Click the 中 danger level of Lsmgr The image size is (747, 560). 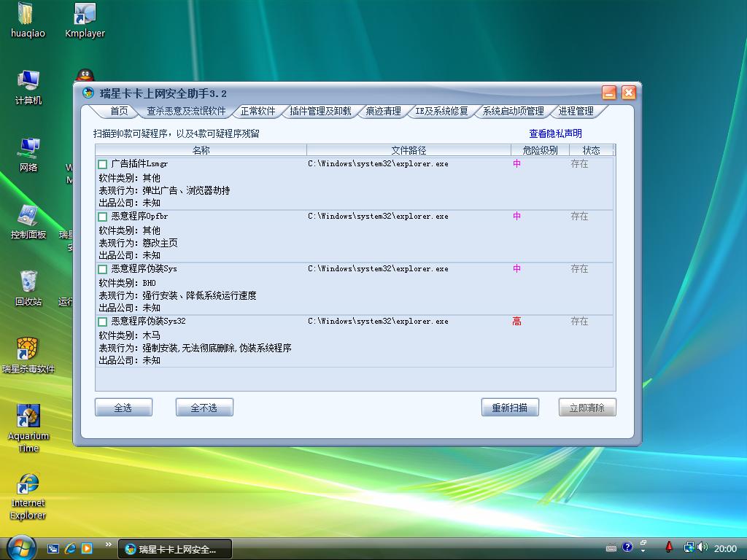click(x=516, y=164)
